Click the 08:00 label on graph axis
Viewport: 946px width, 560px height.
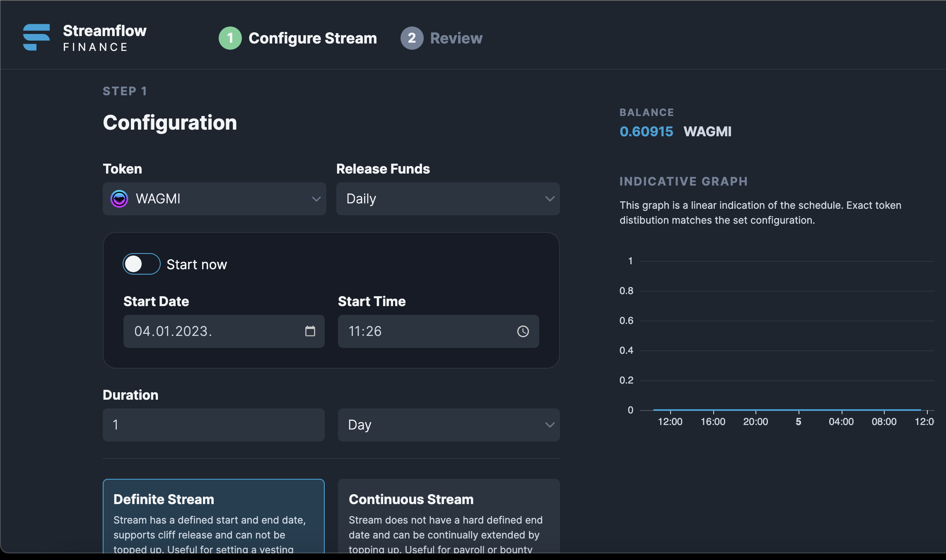coord(884,422)
